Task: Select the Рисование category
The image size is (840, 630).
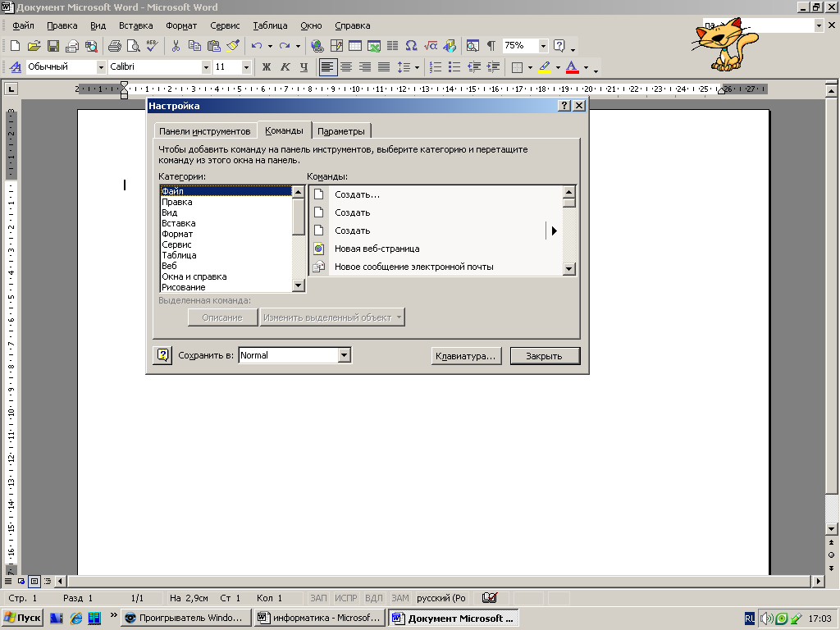Action: coord(226,287)
